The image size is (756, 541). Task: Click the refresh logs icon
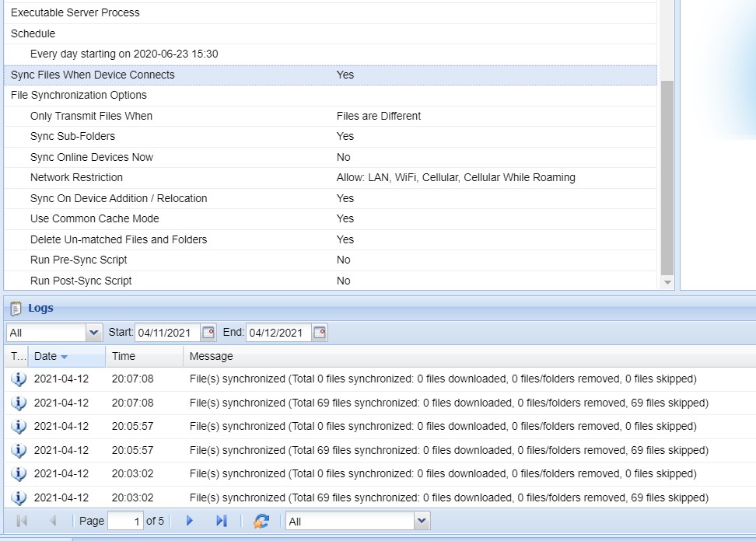tap(262, 521)
